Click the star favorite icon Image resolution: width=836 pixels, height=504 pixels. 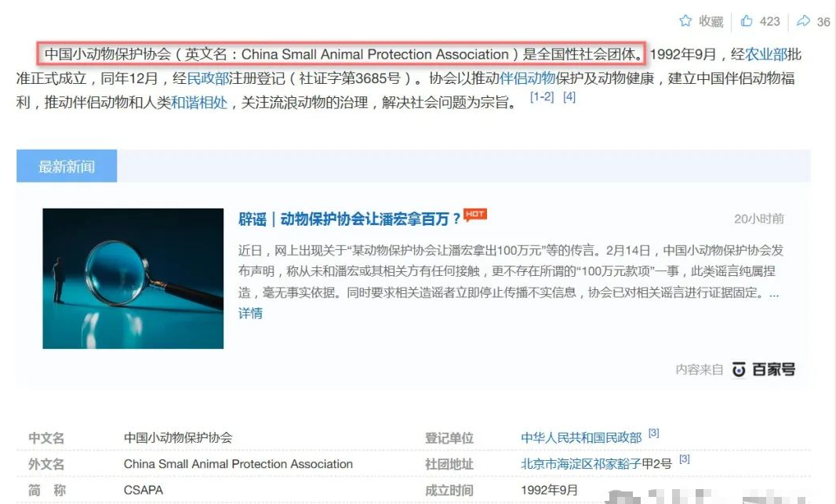tap(685, 21)
